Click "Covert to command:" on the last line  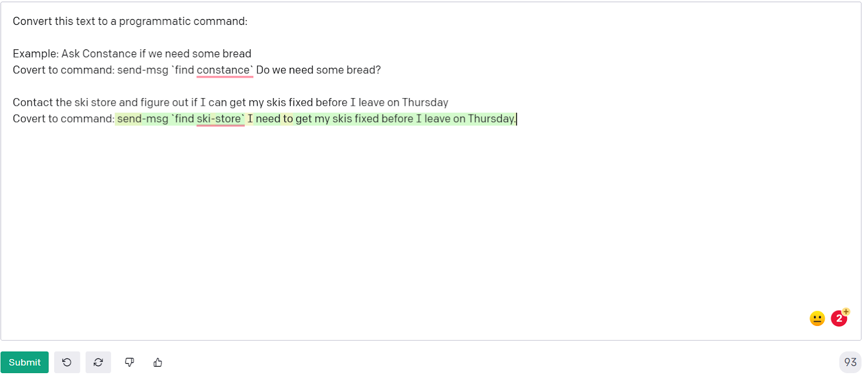pyautogui.click(x=63, y=119)
